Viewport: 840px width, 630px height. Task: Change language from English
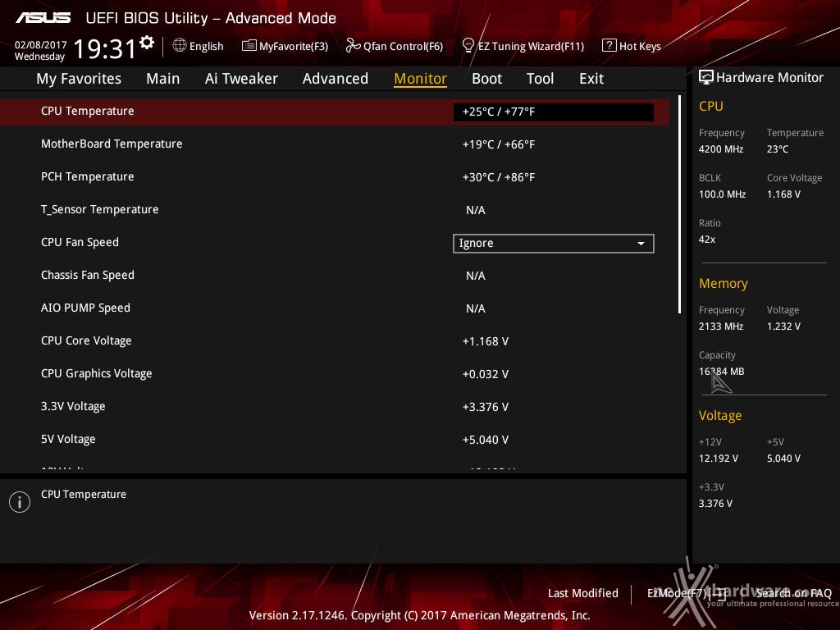pos(206,46)
